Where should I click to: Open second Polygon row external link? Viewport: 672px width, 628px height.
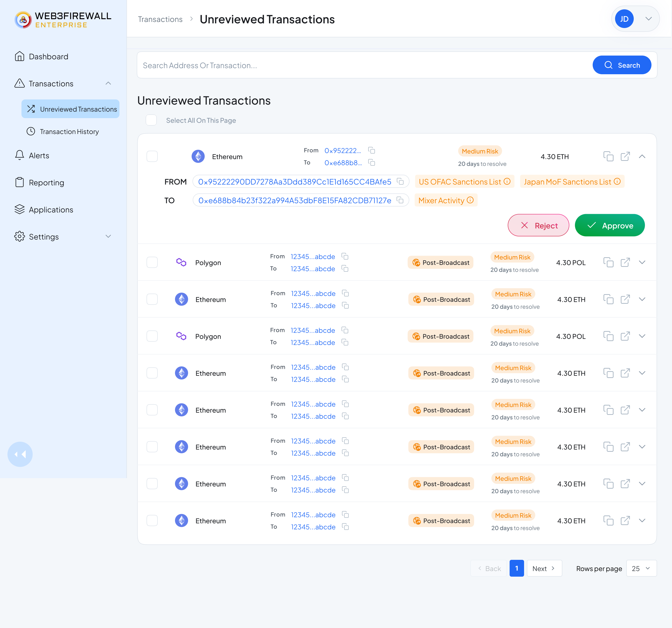click(x=625, y=336)
